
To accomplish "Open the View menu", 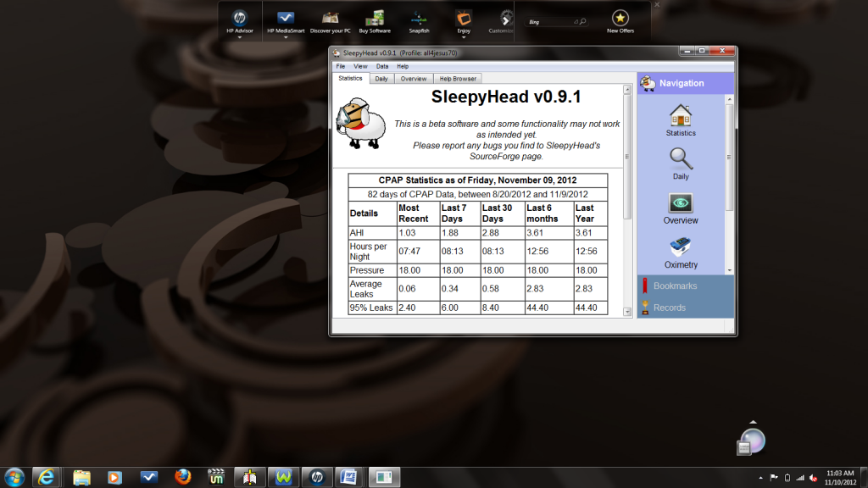I will (x=360, y=66).
